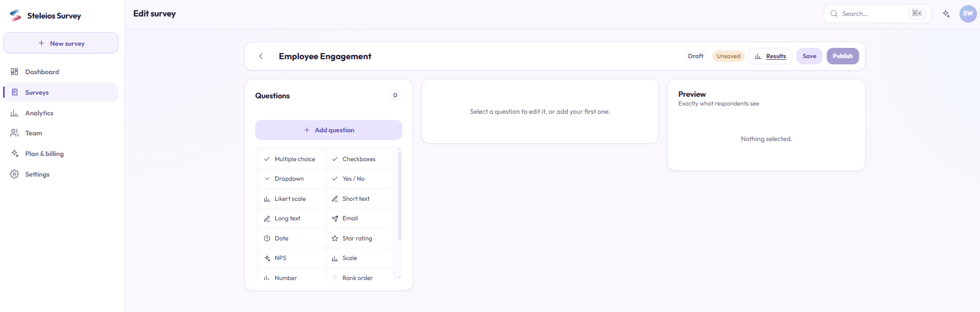Open the AI sparkle assistant icon

coord(946,14)
